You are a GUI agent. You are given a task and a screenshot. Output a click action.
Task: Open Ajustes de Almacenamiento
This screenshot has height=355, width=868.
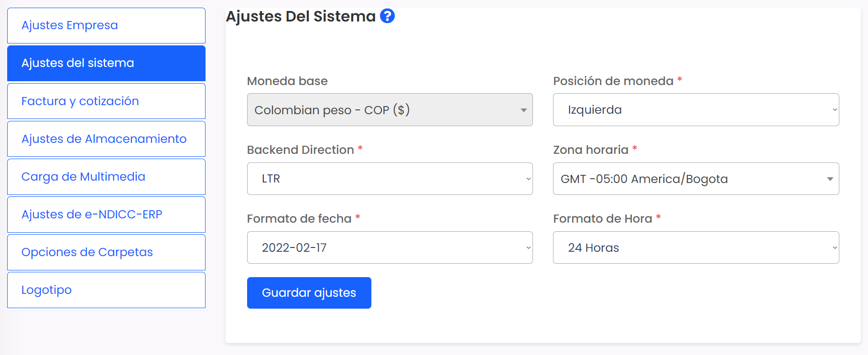(106, 139)
